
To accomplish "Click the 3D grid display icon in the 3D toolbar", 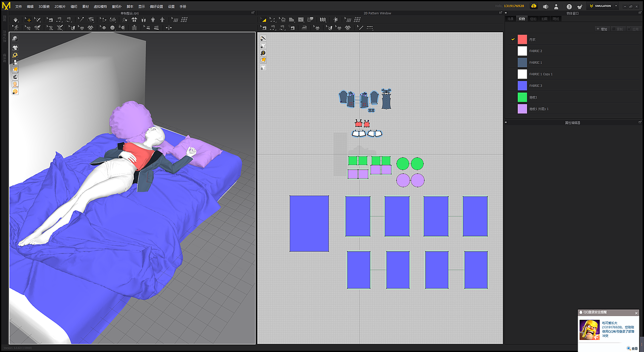I will pyautogui.click(x=184, y=20).
